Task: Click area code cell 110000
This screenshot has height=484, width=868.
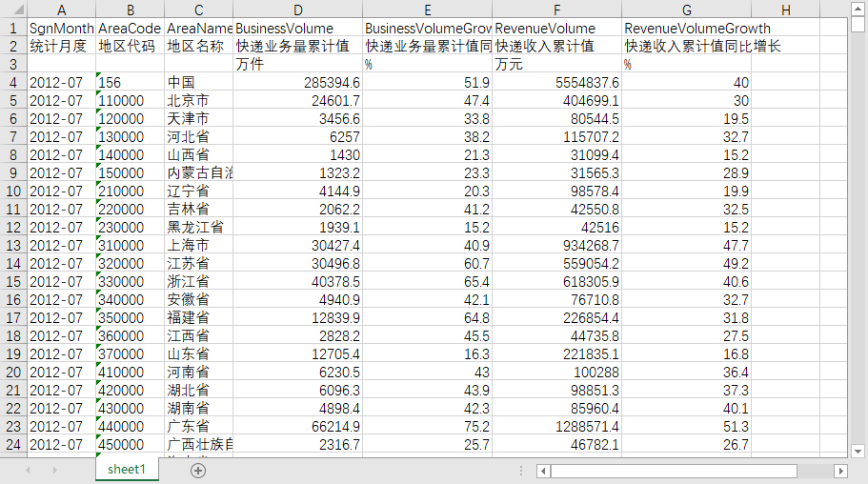Action: tap(131, 101)
